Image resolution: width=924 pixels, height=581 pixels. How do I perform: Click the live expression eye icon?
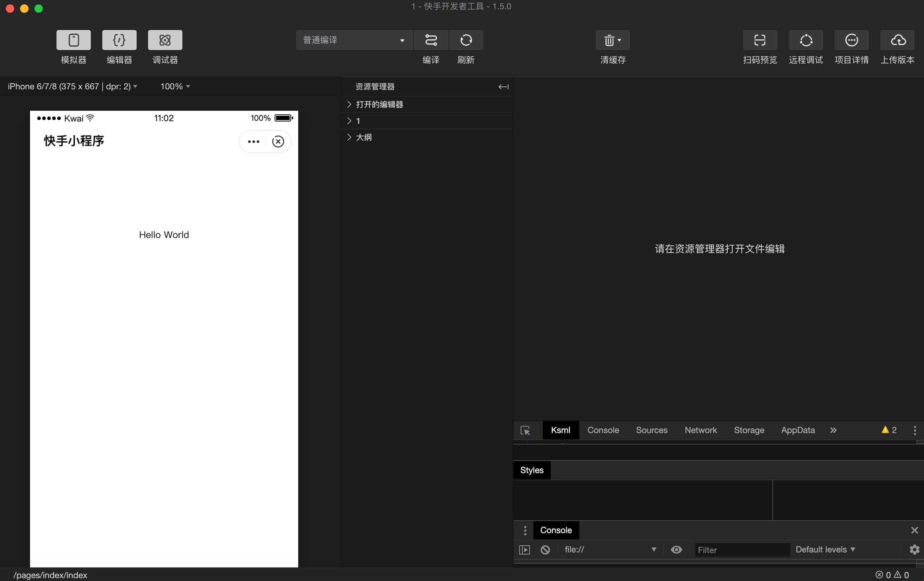click(676, 550)
